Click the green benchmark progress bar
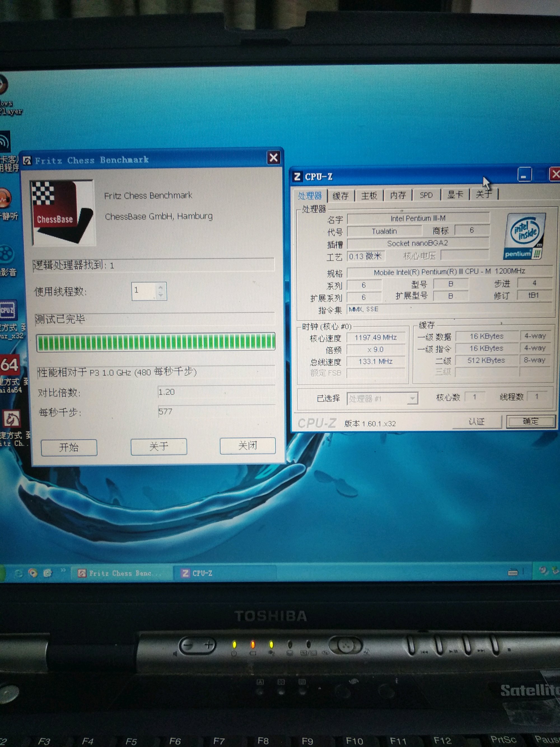Image resolution: width=560 pixels, height=747 pixels. point(156,342)
